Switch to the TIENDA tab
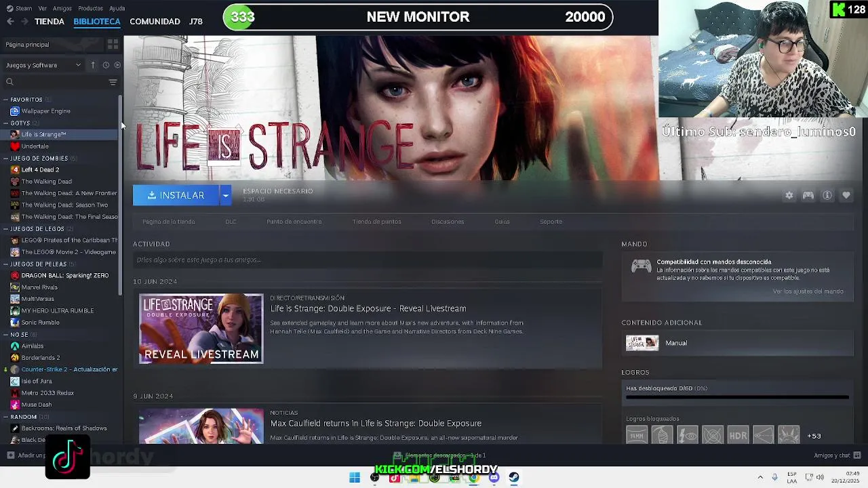868x488 pixels. 50,22
